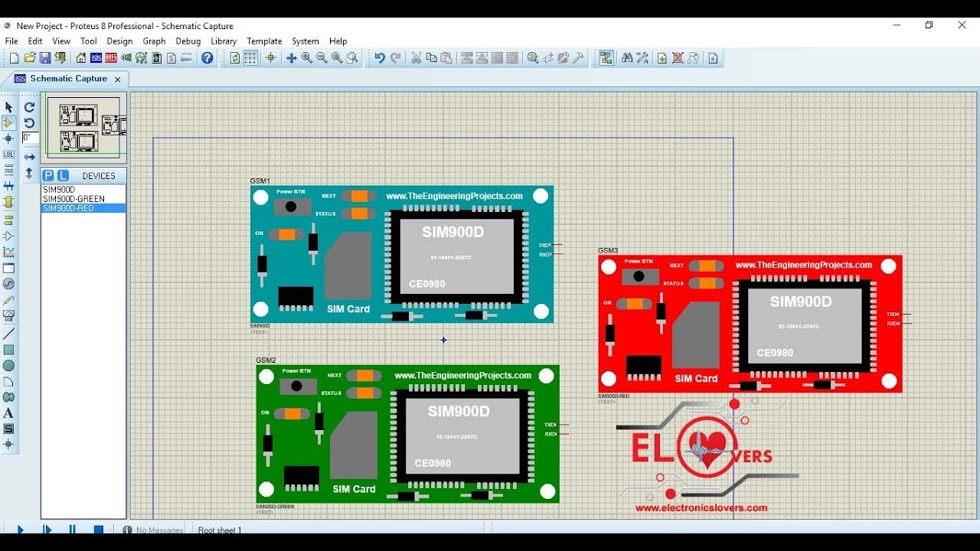Select SIM900D-RED in the devices list
The width and height of the screenshot is (980, 551).
tap(83, 208)
